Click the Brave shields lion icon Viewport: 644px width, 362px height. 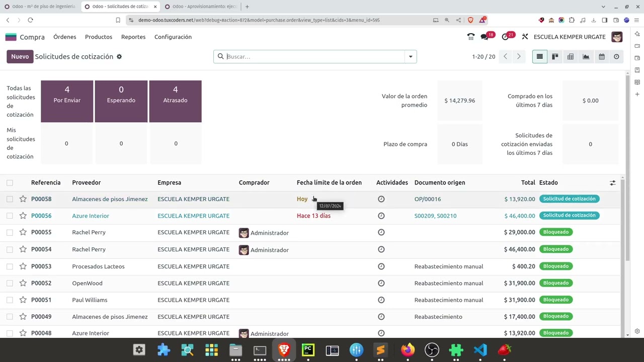click(470, 20)
